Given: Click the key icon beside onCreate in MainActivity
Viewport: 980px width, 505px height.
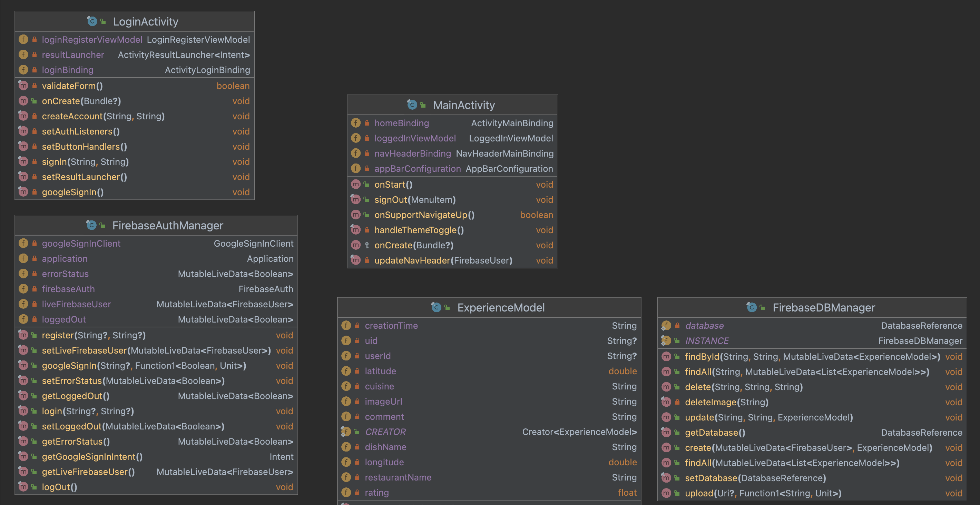Looking at the screenshot, I should (366, 245).
